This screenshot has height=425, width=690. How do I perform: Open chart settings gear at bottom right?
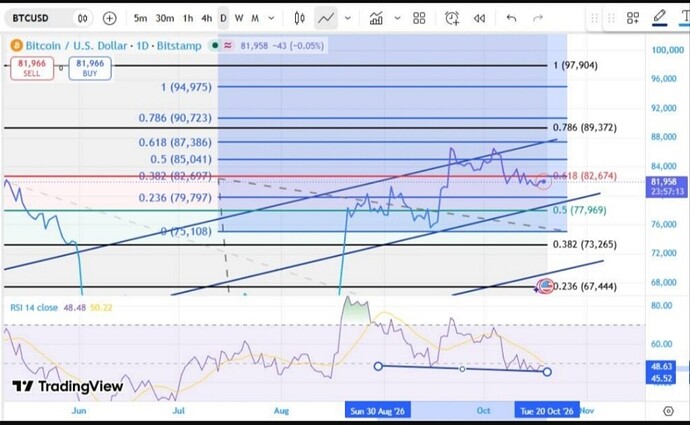668,411
